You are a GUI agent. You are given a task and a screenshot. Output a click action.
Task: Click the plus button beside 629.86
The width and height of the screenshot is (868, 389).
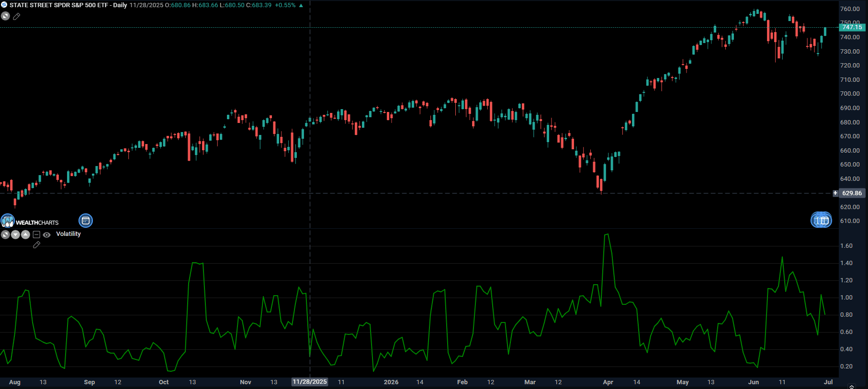point(835,193)
